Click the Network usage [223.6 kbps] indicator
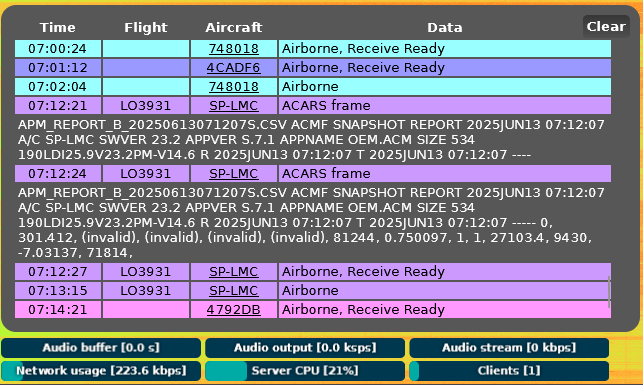 101,371
